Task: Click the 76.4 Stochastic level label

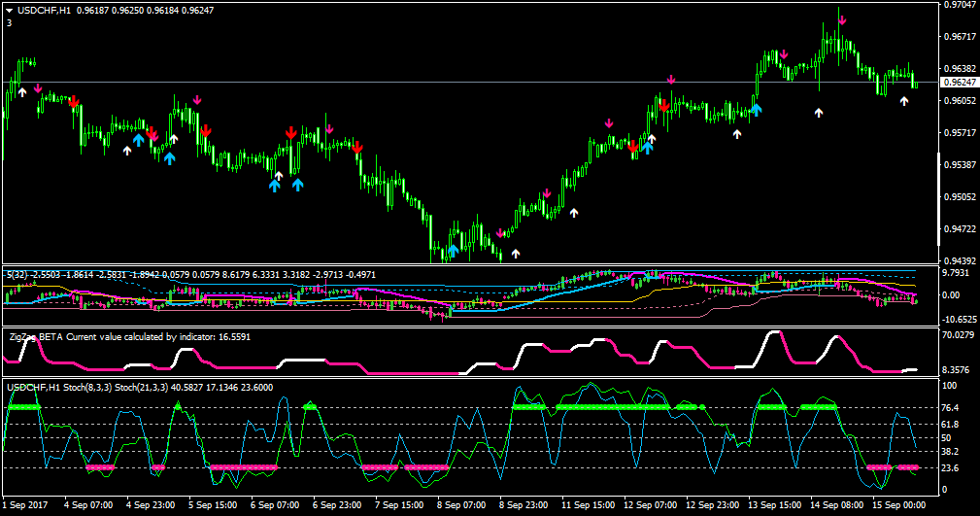Action: 951,408
